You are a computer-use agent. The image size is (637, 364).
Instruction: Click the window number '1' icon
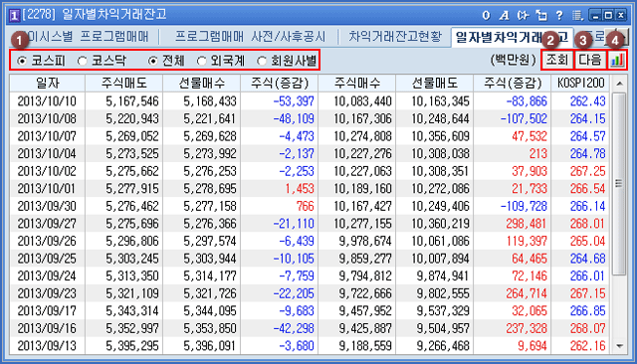pyautogui.click(x=14, y=16)
